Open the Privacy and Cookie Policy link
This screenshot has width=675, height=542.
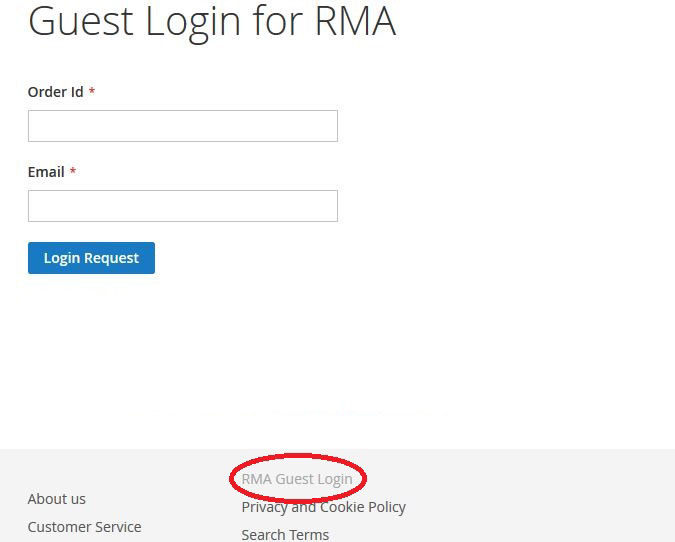click(323, 507)
